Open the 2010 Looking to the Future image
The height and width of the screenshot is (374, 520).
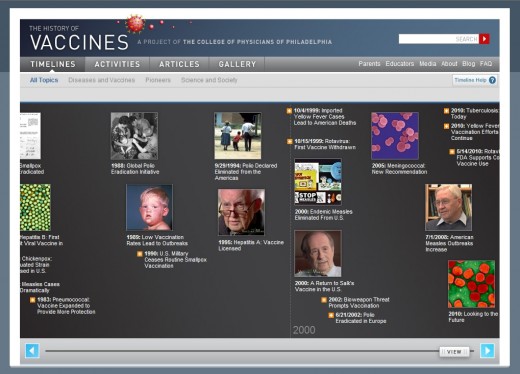click(x=471, y=284)
